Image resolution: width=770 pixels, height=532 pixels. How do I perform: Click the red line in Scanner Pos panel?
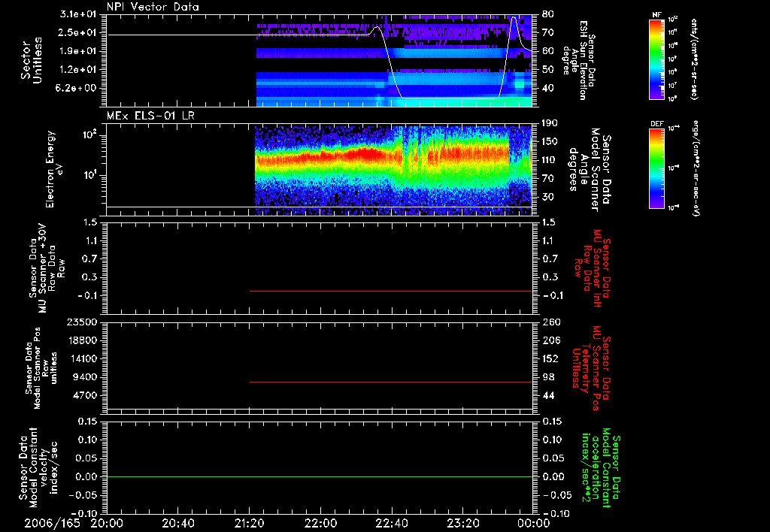pos(391,382)
